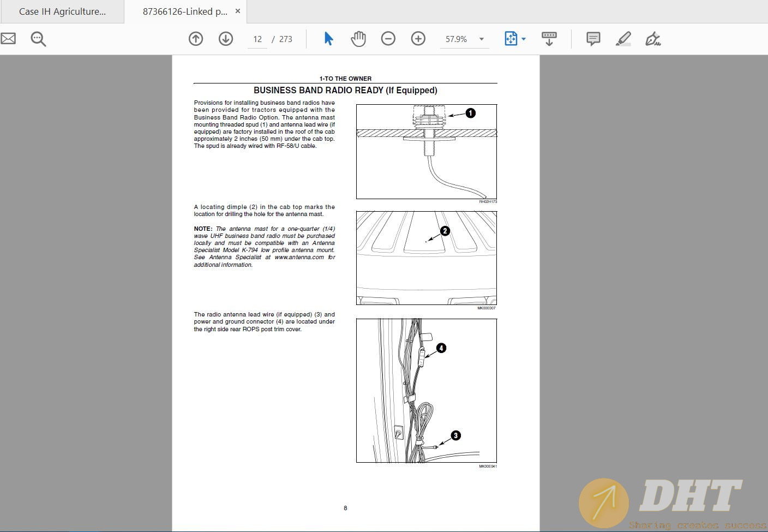Click the total pages count 273
768x532 pixels.
286,39
